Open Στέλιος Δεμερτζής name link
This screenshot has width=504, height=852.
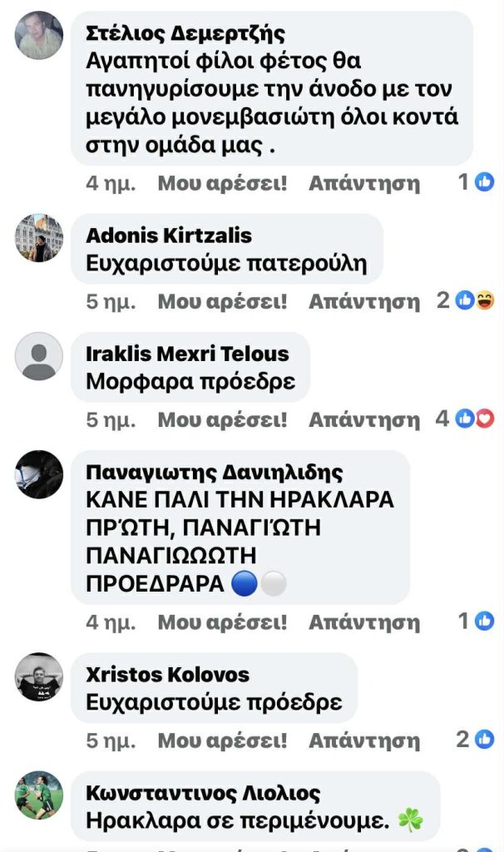tap(185, 33)
